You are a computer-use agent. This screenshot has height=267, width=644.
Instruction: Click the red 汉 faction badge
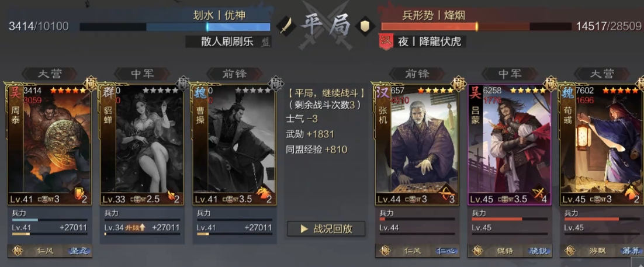385,41
